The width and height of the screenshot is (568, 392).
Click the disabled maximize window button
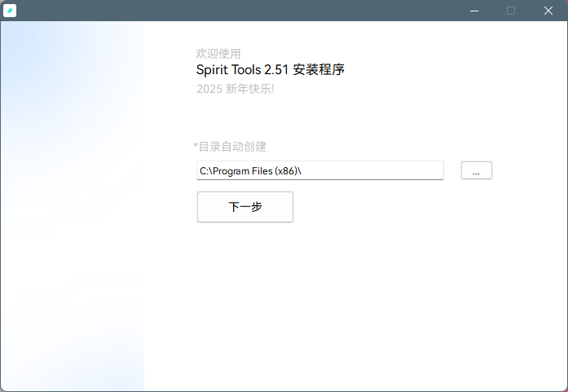[511, 11]
